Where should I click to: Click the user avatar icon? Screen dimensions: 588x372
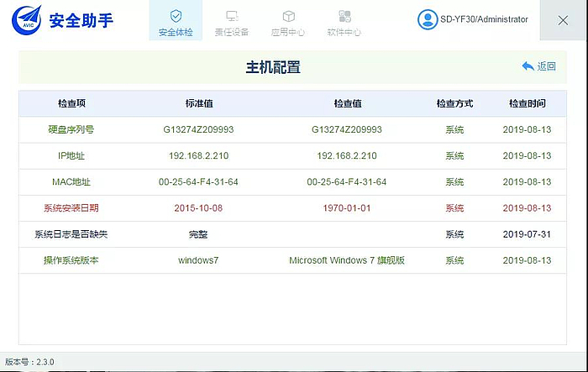428,19
